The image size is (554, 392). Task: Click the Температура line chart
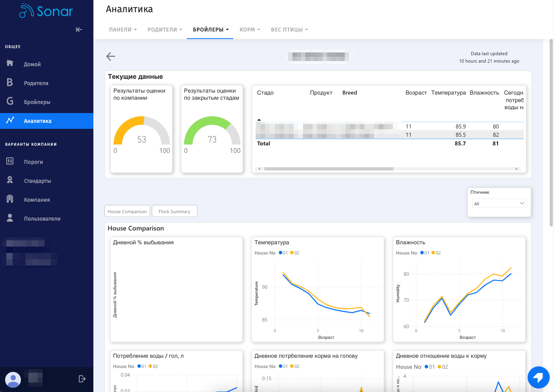(318, 290)
